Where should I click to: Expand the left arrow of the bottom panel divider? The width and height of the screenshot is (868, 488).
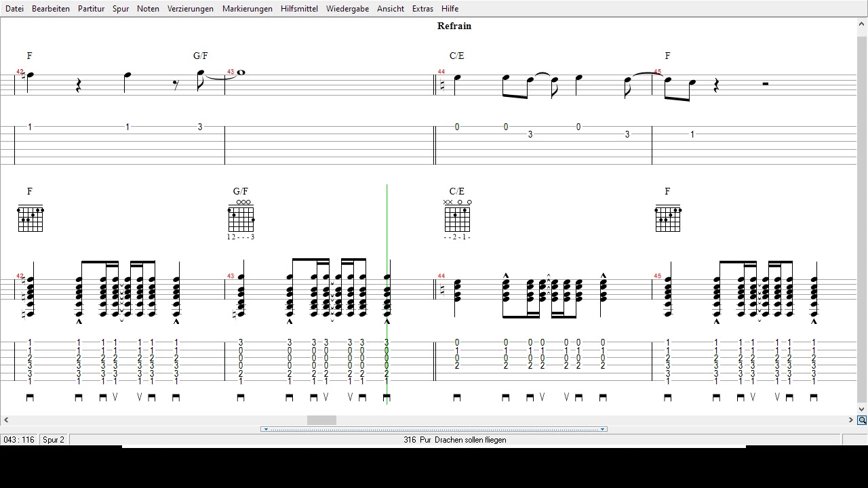coord(266,429)
